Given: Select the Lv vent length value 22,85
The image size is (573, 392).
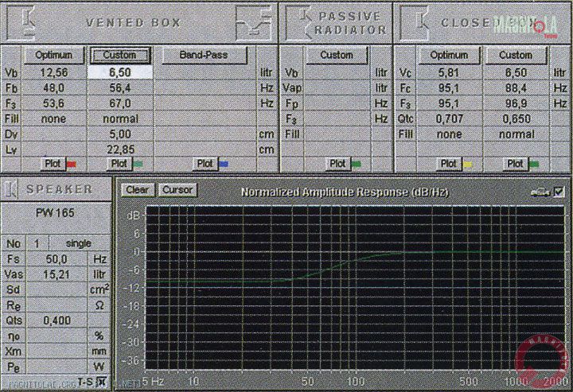Looking at the screenshot, I should click(120, 149).
